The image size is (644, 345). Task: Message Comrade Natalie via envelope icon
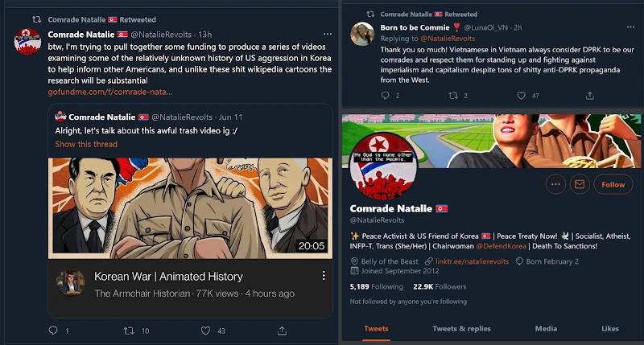pos(579,184)
